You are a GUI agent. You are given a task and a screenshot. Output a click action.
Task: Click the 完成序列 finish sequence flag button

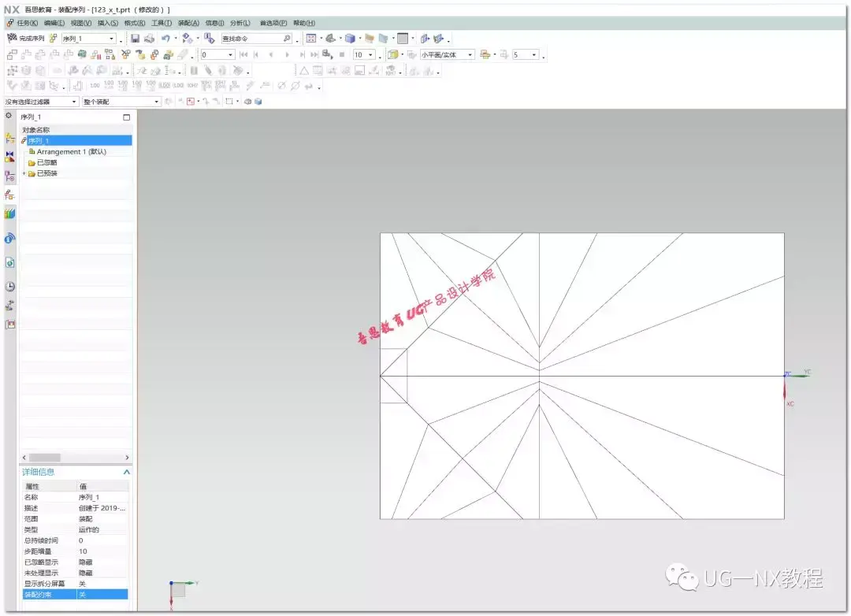click(25, 38)
